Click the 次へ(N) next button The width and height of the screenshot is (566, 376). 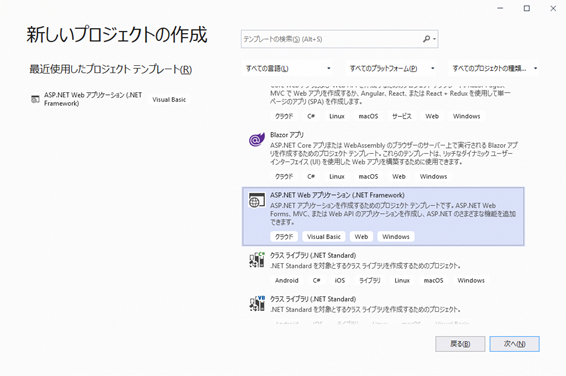[514, 344]
